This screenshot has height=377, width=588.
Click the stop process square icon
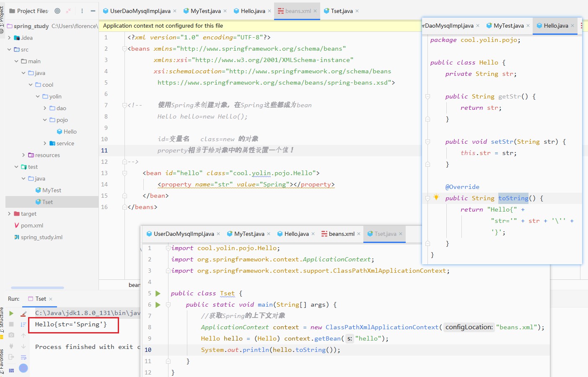pos(11,324)
